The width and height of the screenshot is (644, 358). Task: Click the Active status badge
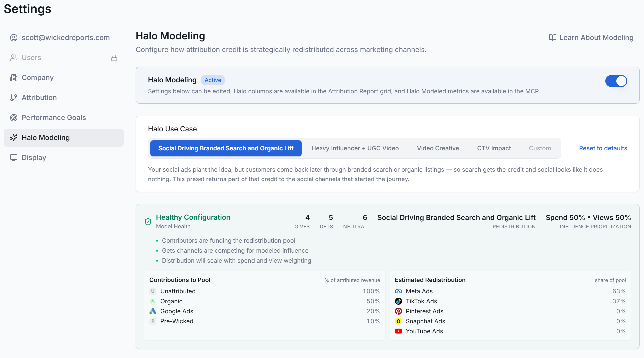213,80
